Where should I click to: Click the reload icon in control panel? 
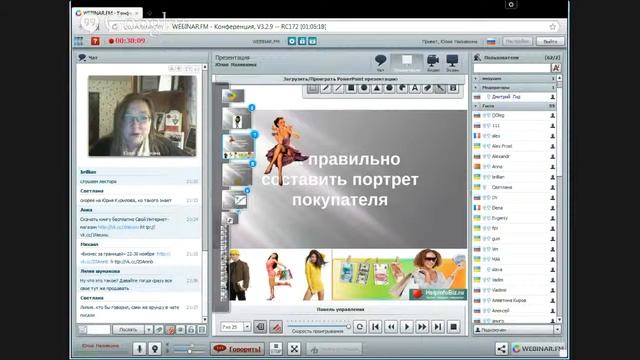pos(360,327)
